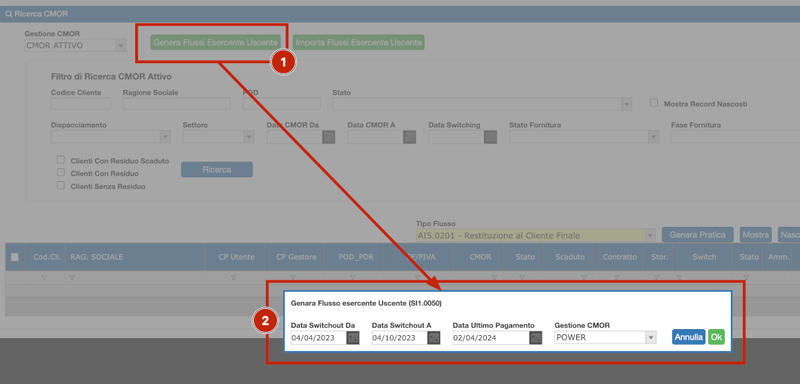The image size is (800, 384).
Task: Open calendar icon beside Data Switching
Action: (490, 137)
